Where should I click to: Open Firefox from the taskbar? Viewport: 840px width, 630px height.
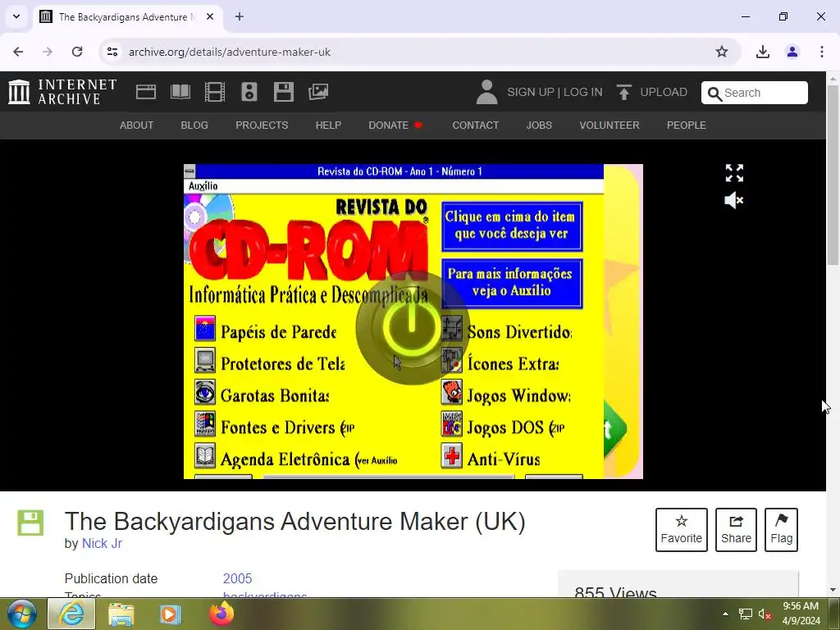pos(221,614)
